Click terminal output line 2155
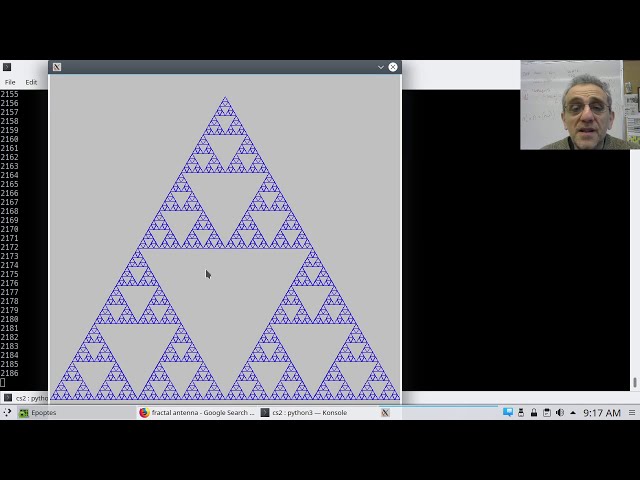This screenshot has width=640, height=480. (x=9, y=94)
